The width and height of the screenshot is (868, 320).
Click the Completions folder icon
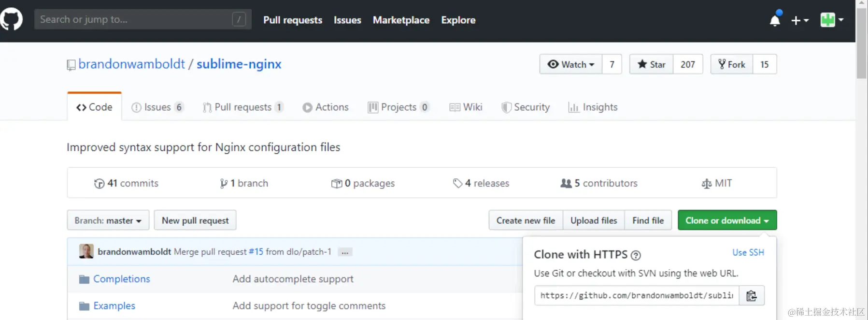click(x=84, y=279)
